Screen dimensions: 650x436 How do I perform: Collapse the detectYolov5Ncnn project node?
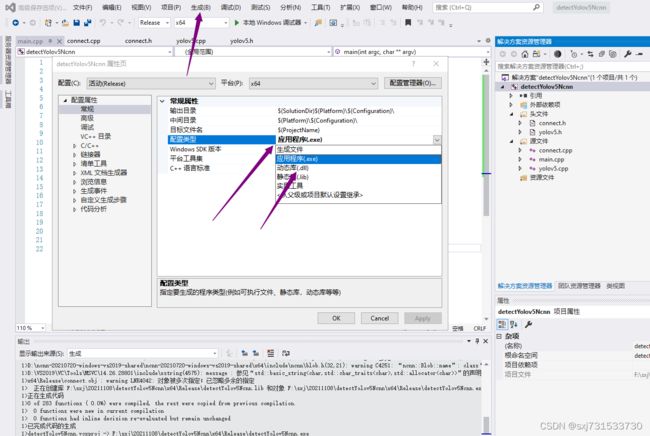pos(502,87)
